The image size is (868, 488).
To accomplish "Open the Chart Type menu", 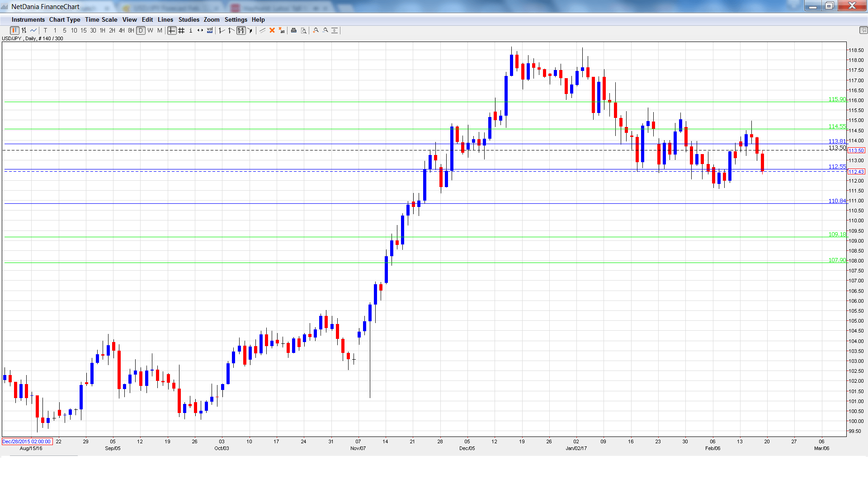I will point(65,19).
